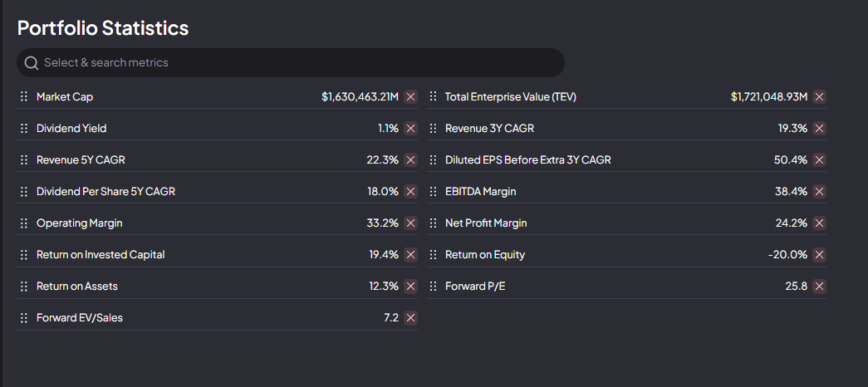Delete the Net Profit Margin metric
868x387 pixels.
tap(819, 223)
